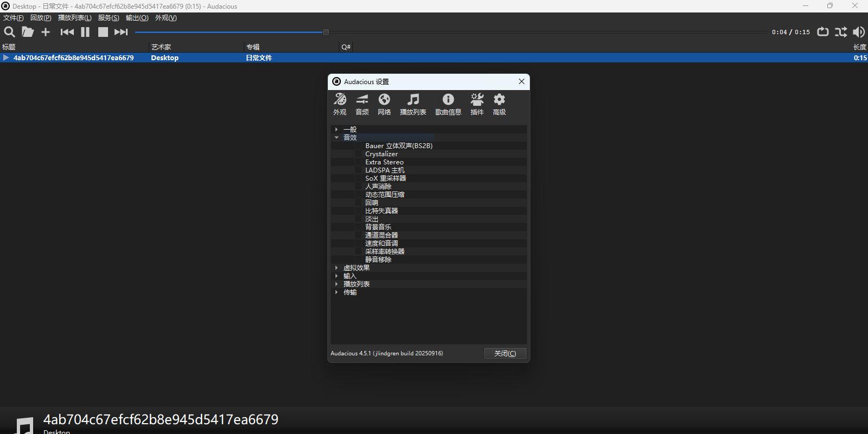
Task: Open the 文件 menu
Action: coord(14,18)
